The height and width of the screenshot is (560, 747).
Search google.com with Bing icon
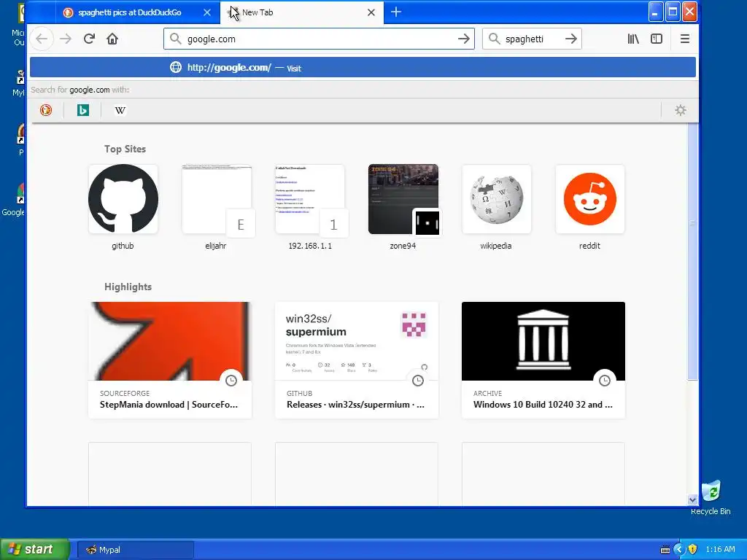tap(83, 111)
